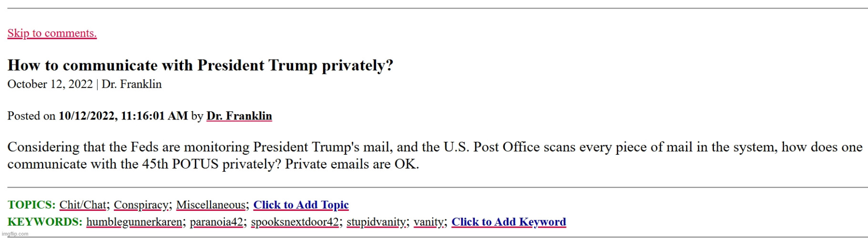Click the 'October 12, 2022 | Dr. Franklin' byline
The width and height of the screenshot is (868, 238).
point(84,84)
